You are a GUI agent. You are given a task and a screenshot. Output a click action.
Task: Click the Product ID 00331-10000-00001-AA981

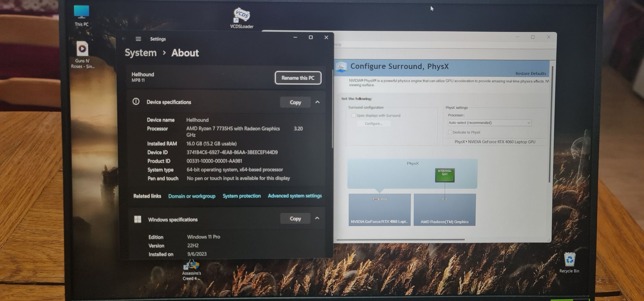pos(214,161)
